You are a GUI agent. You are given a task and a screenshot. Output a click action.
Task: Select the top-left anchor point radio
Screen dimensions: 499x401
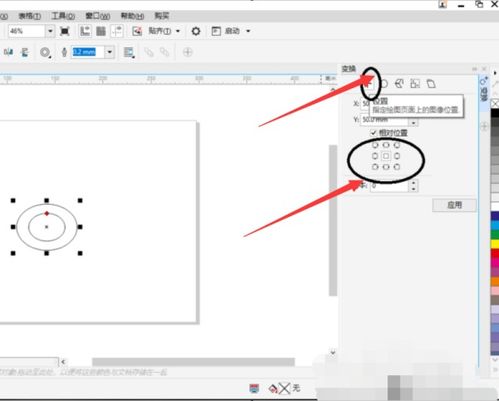[x=375, y=145]
